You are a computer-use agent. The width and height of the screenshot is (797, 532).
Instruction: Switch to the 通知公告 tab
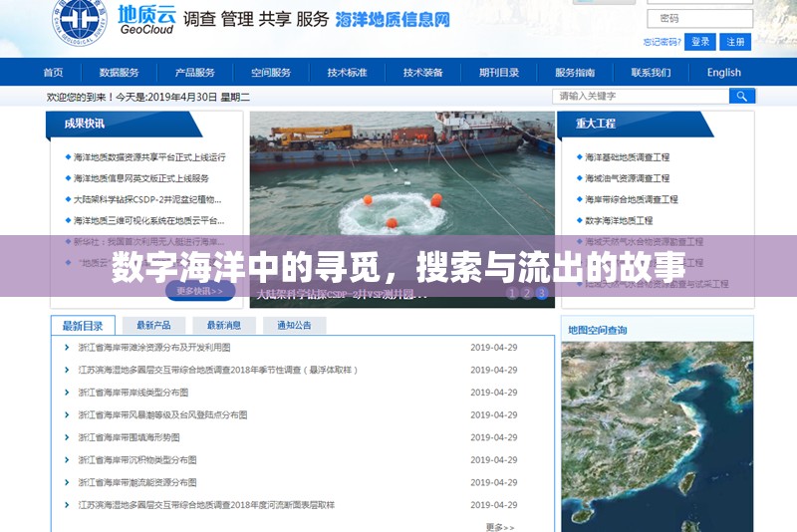[x=294, y=325]
